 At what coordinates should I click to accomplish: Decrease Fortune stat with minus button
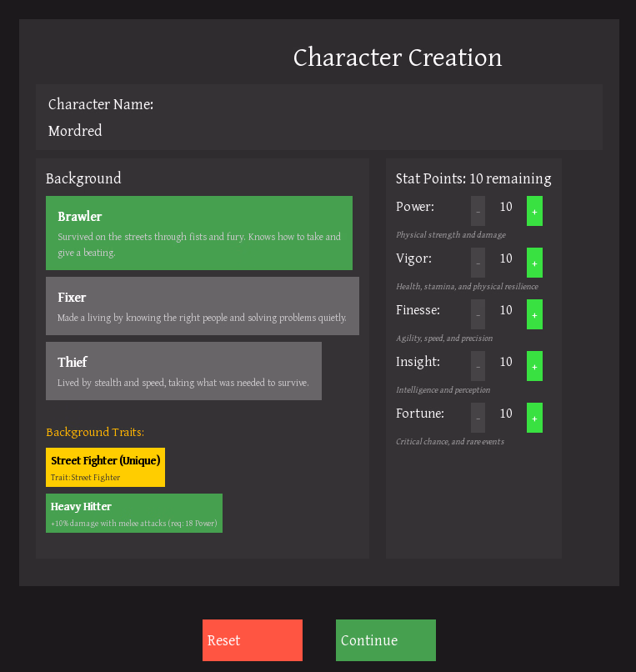pos(478,419)
